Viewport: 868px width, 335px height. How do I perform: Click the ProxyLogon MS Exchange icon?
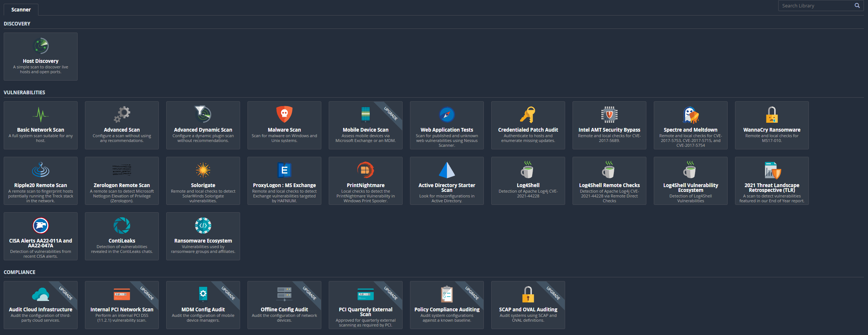pos(284,170)
